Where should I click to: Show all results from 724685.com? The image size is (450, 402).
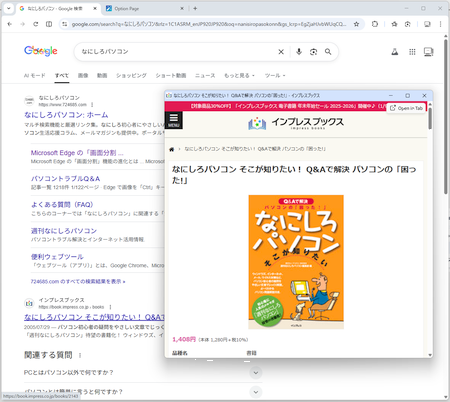tap(78, 282)
